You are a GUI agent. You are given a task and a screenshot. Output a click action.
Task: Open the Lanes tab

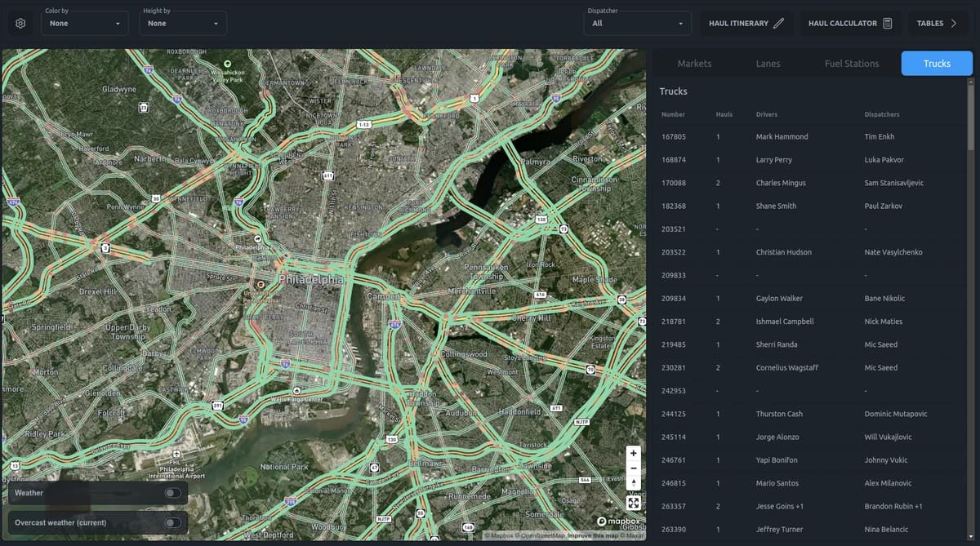tap(768, 64)
